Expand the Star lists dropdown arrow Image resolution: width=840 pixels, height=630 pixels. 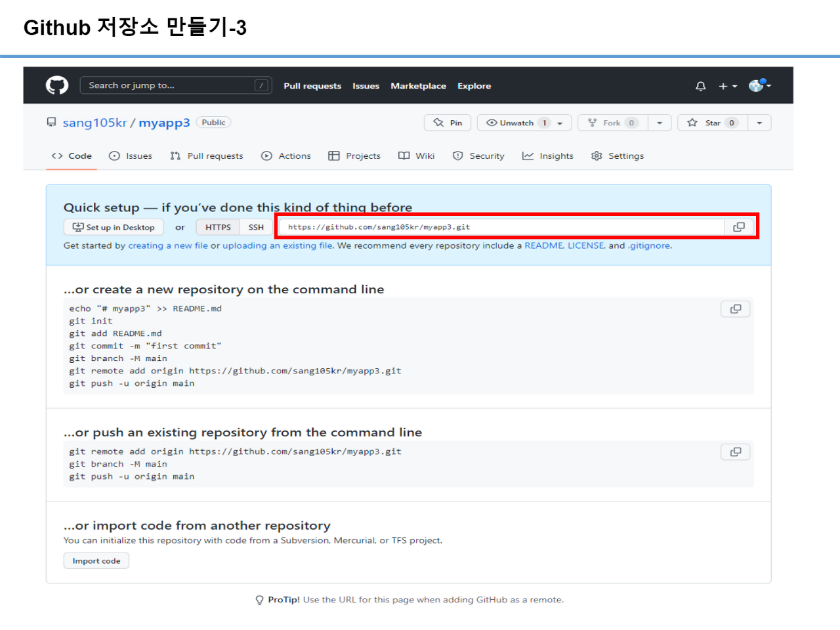[x=759, y=123]
